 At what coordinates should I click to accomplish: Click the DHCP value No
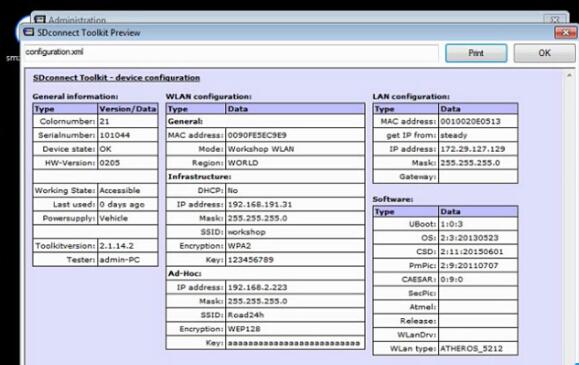(x=233, y=191)
